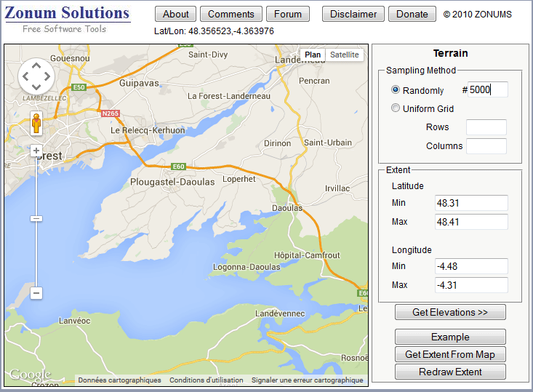Pan the map up with the arrow
The width and height of the screenshot is (533, 392).
pyautogui.click(x=36, y=65)
